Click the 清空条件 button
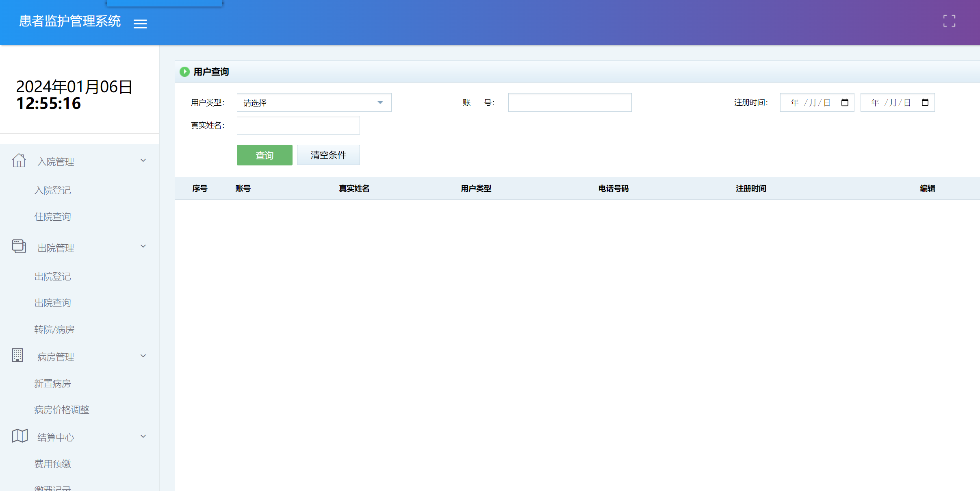The height and width of the screenshot is (491, 980). pyautogui.click(x=328, y=155)
